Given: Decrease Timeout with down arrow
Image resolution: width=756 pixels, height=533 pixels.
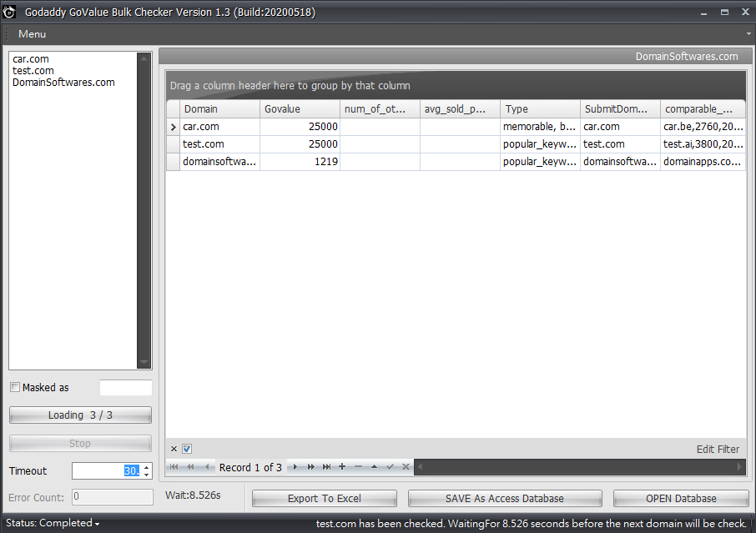Looking at the screenshot, I should (x=147, y=475).
